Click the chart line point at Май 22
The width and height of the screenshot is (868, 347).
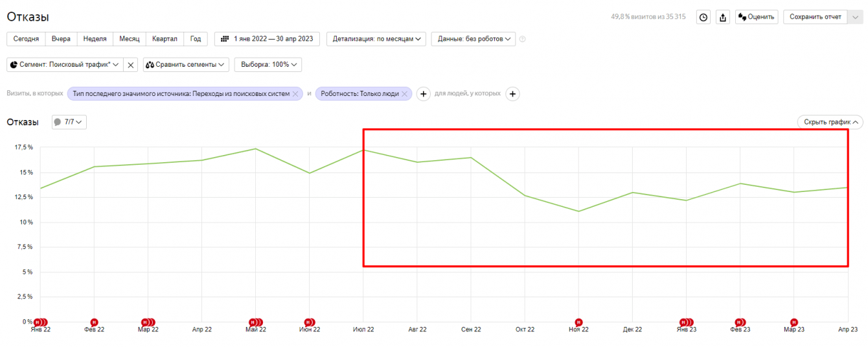255,149
